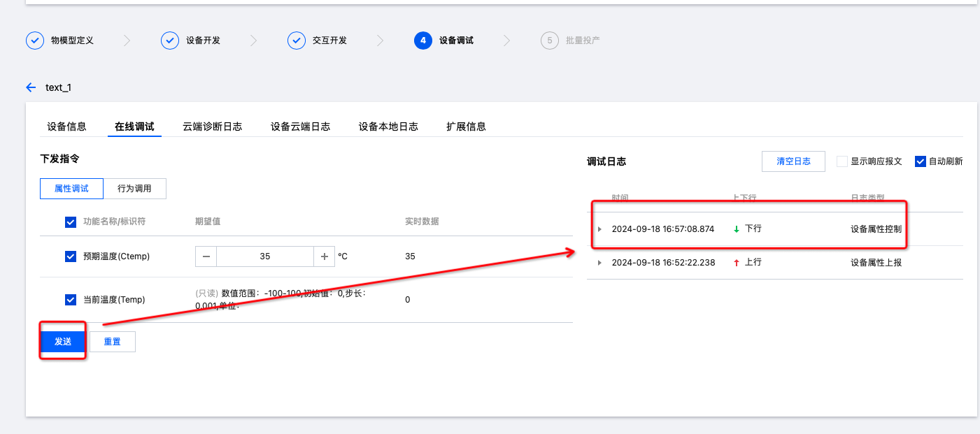Screen dimensions: 980x434
Task: Expand the 16:57:08.874 下行 log entry
Action: tap(599, 229)
